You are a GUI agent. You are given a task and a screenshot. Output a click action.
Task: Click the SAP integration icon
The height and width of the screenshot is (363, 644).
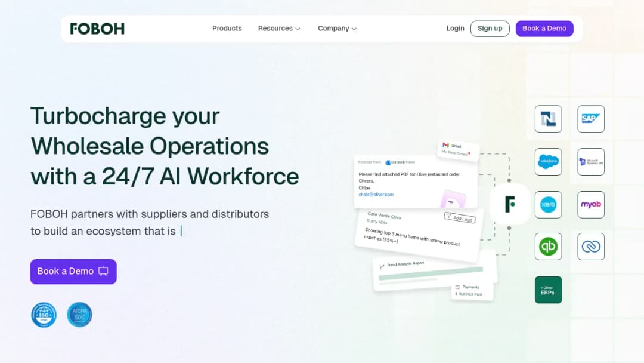point(591,119)
